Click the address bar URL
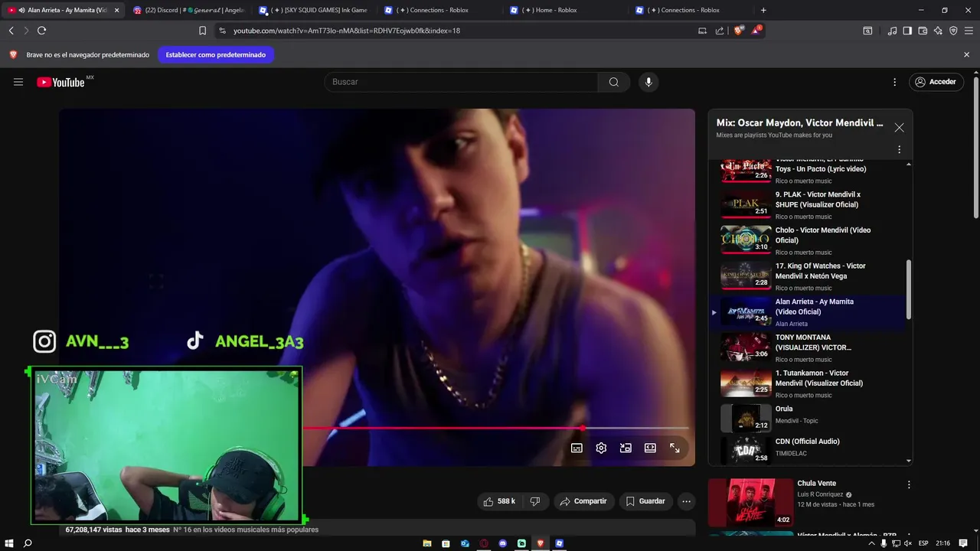980x551 pixels. 347,31
